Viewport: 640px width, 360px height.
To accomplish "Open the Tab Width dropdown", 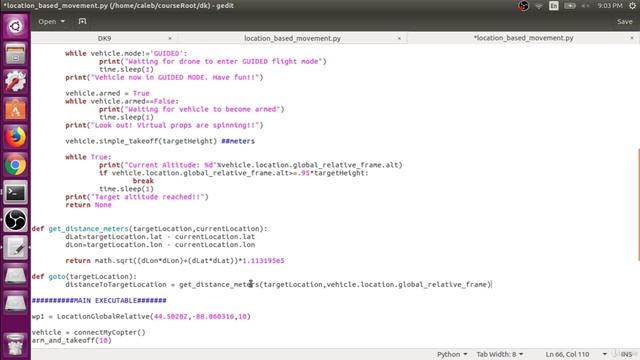I will [500, 354].
